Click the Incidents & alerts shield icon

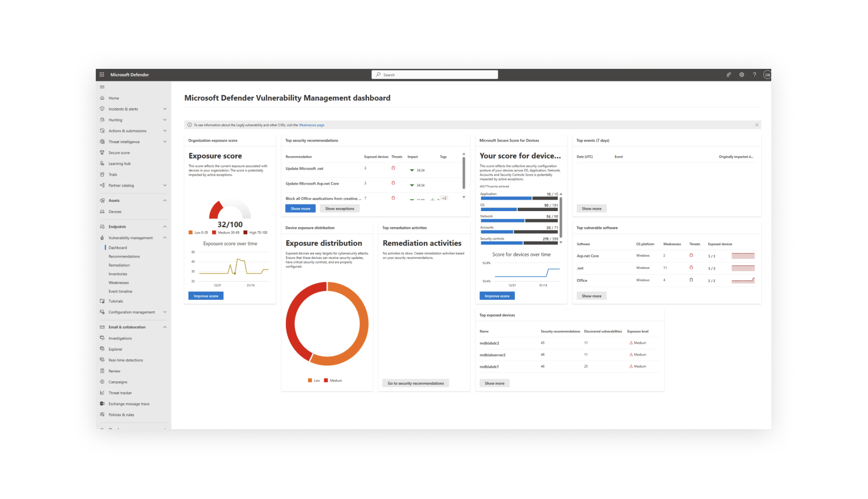coord(102,109)
